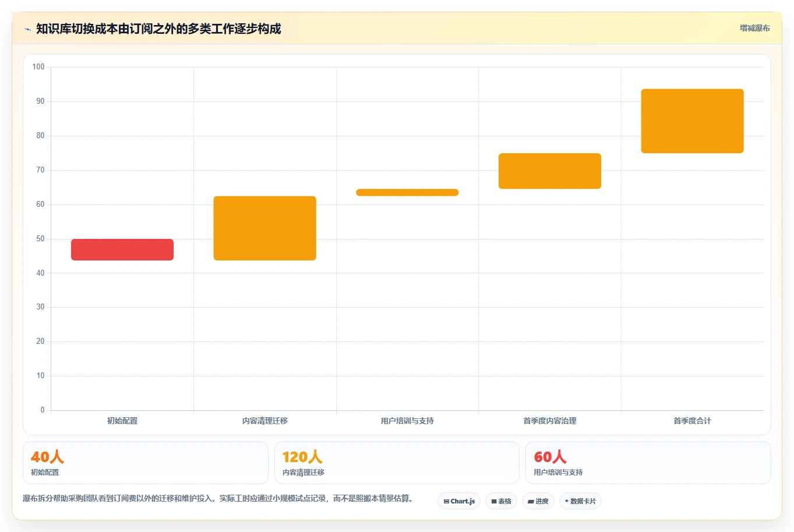The width and height of the screenshot is (794, 532).
Task: Click the chart title 知识库切换成本由订阅之外的多类工作逐步构成
Action: (x=158, y=29)
